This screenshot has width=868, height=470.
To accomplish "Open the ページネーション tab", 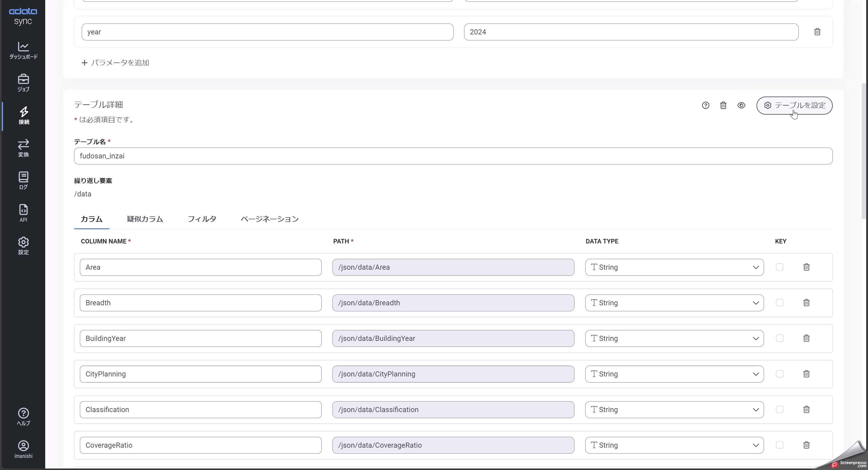I will coord(269,219).
